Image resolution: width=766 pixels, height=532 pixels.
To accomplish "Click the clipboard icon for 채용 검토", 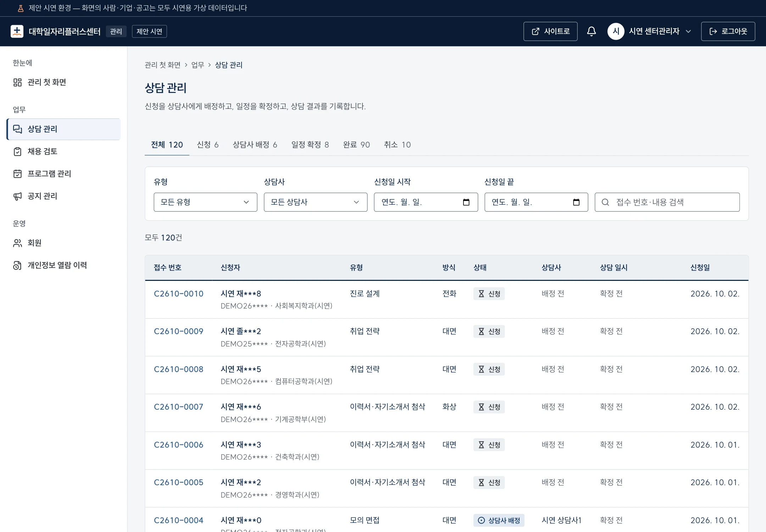I will [17, 151].
